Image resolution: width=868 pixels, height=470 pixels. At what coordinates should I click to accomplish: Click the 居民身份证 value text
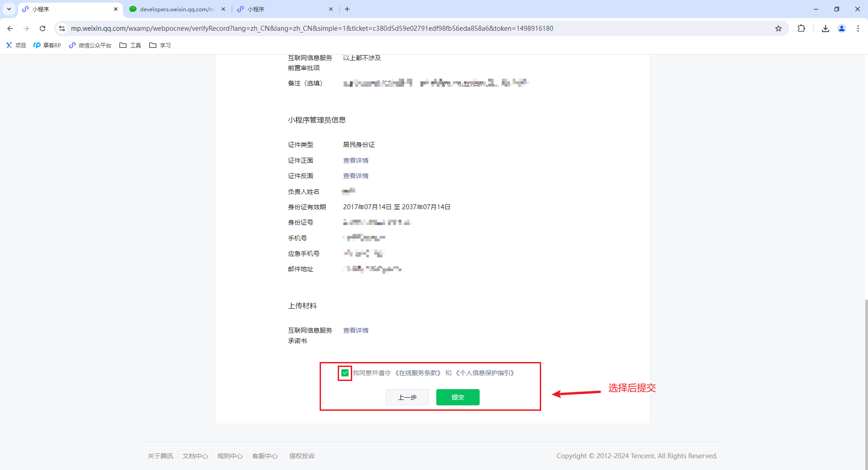point(359,145)
